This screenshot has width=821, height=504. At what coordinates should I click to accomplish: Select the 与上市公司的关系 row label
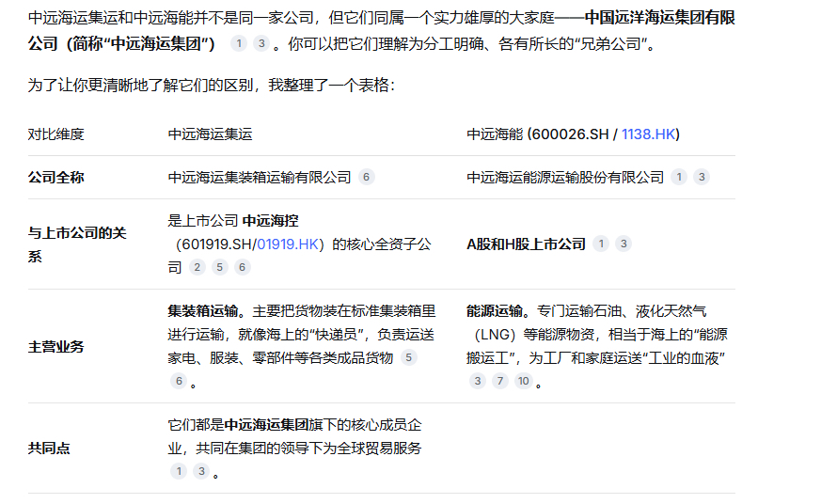(x=77, y=244)
